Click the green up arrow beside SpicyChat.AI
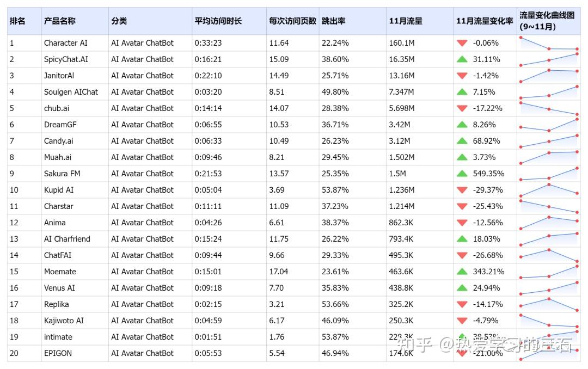 (x=462, y=59)
